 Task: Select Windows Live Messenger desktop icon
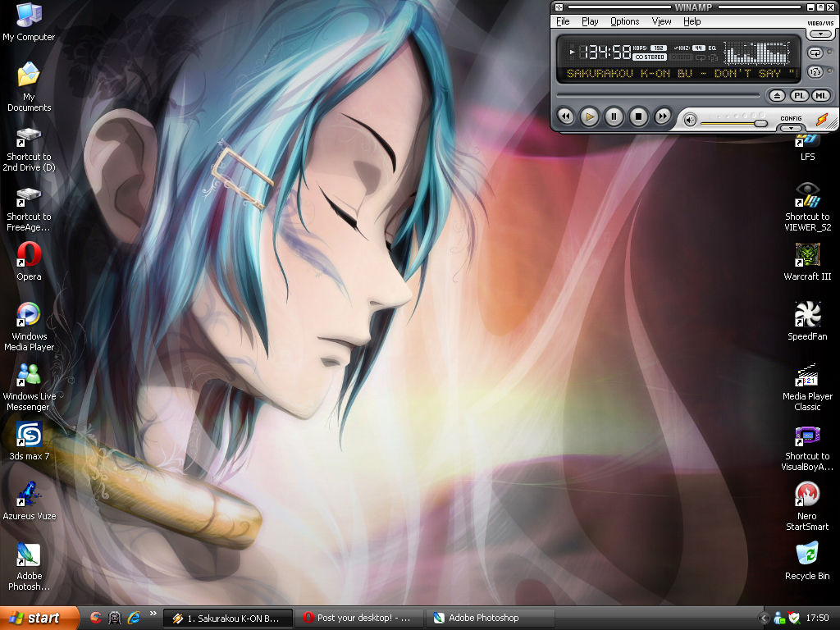click(x=29, y=374)
